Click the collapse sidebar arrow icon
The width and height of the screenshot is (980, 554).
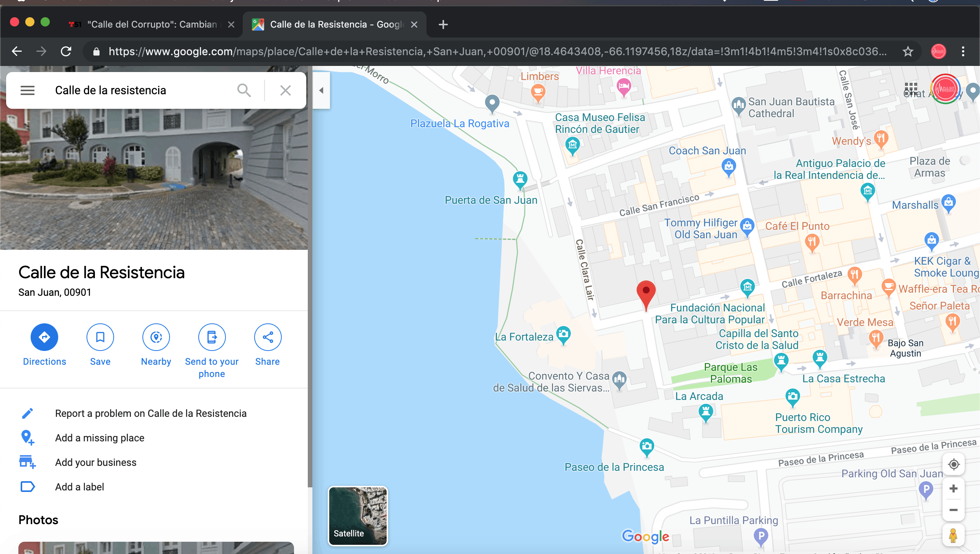(321, 90)
